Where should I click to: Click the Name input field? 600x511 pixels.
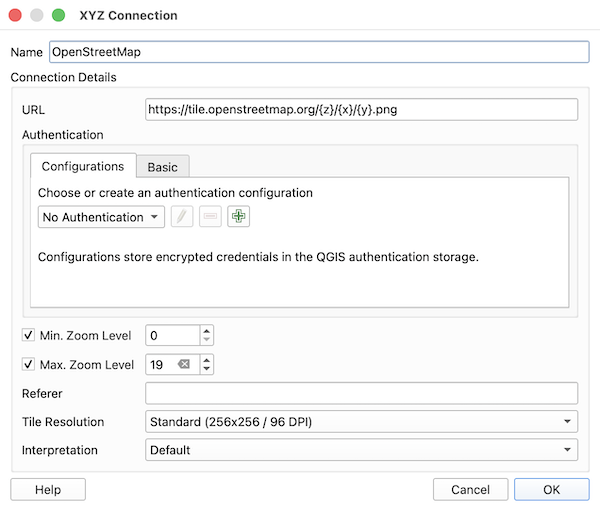[x=319, y=52]
